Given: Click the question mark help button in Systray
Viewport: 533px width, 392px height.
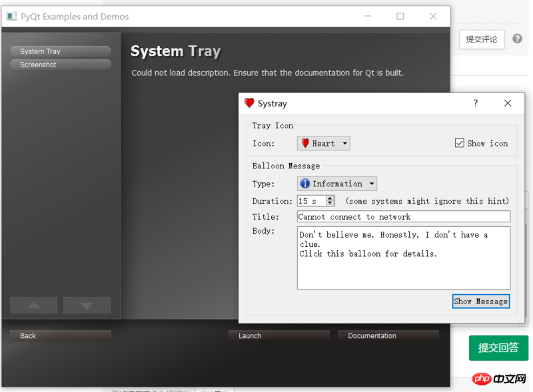Looking at the screenshot, I should [x=476, y=103].
